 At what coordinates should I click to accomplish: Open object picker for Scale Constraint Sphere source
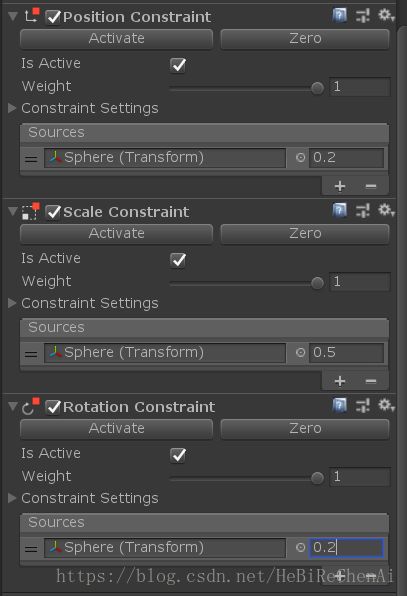(x=300, y=352)
